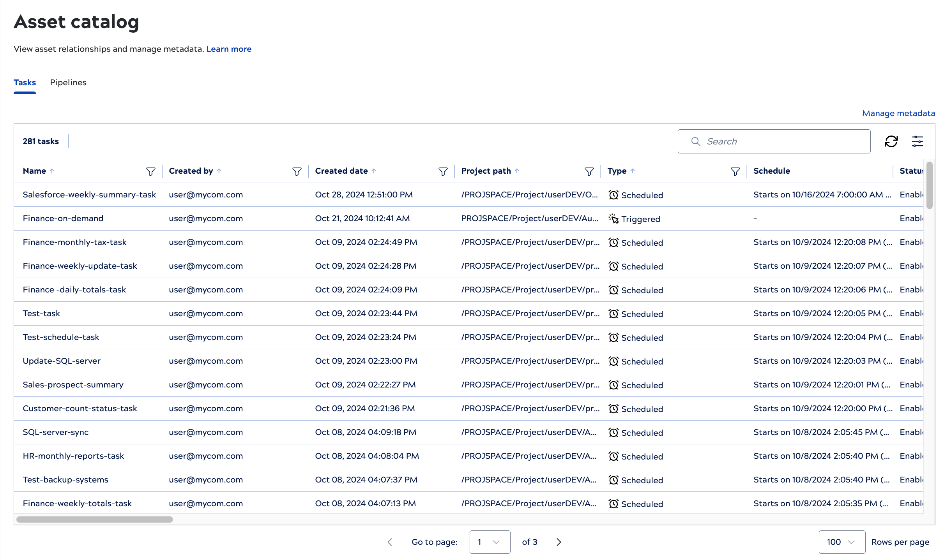The image size is (944, 560).
Task: Go to previous page arrow
Action: (390, 542)
